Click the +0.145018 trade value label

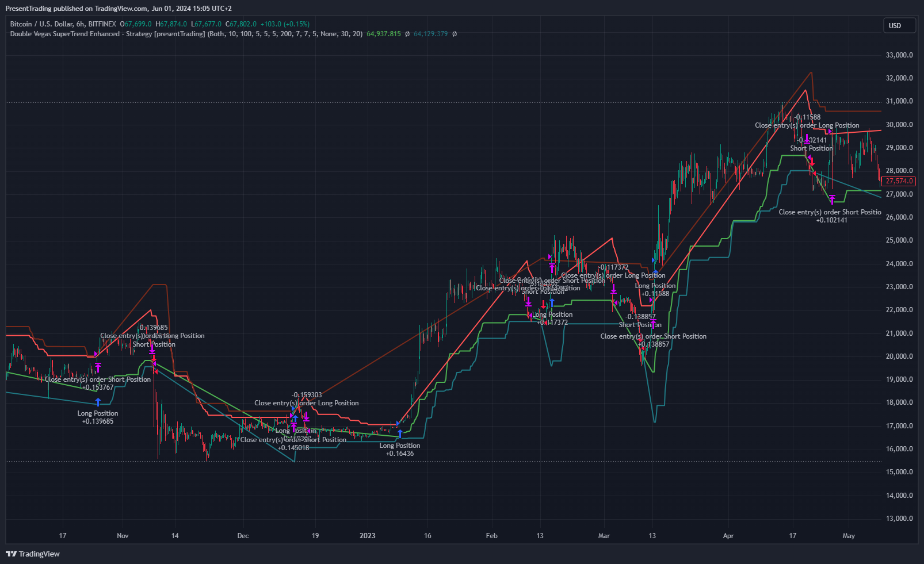point(293,448)
